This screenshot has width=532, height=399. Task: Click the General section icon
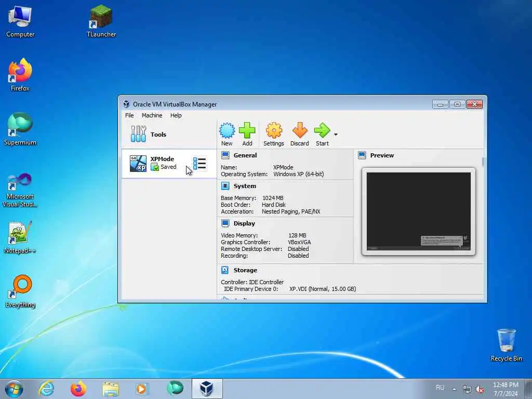coord(225,155)
